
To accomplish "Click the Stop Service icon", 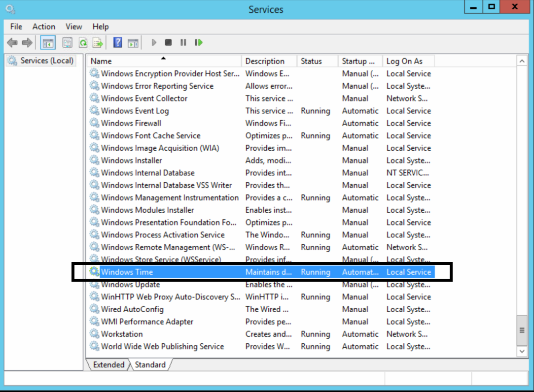I will click(x=168, y=42).
